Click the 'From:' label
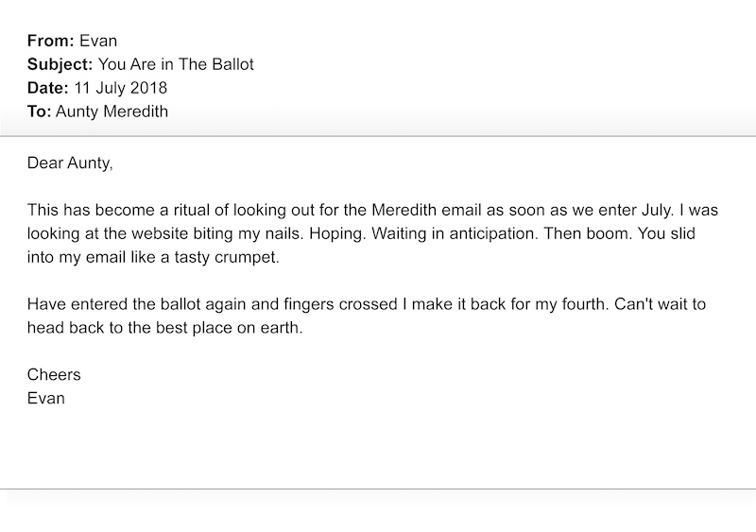This screenshot has width=756, height=532. click(51, 41)
